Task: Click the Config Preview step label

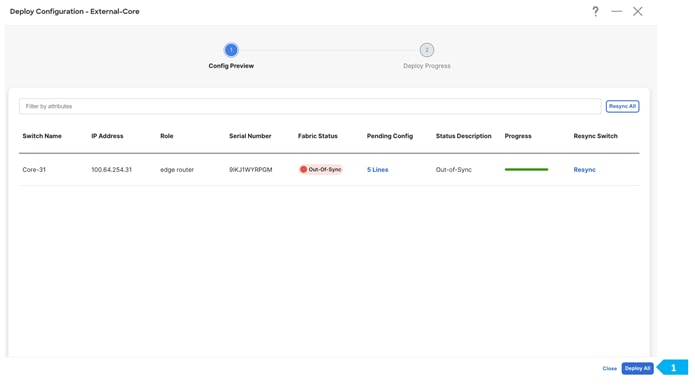Action: tap(231, 66)
